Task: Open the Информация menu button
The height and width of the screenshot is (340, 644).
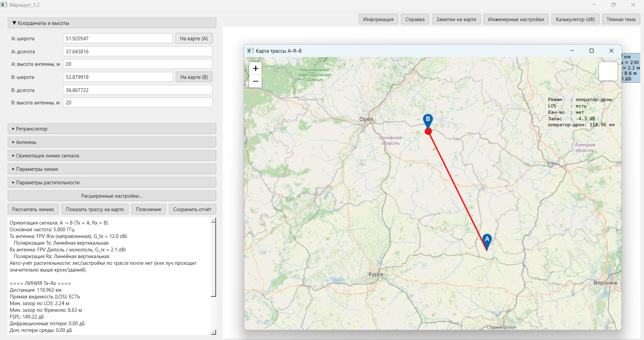Action: [378, 19]
